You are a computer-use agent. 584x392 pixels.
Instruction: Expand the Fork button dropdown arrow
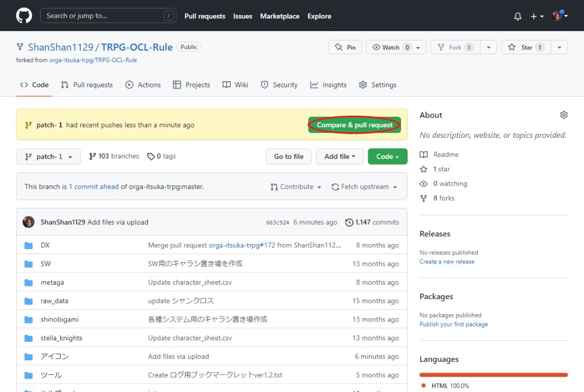(489, 47)
